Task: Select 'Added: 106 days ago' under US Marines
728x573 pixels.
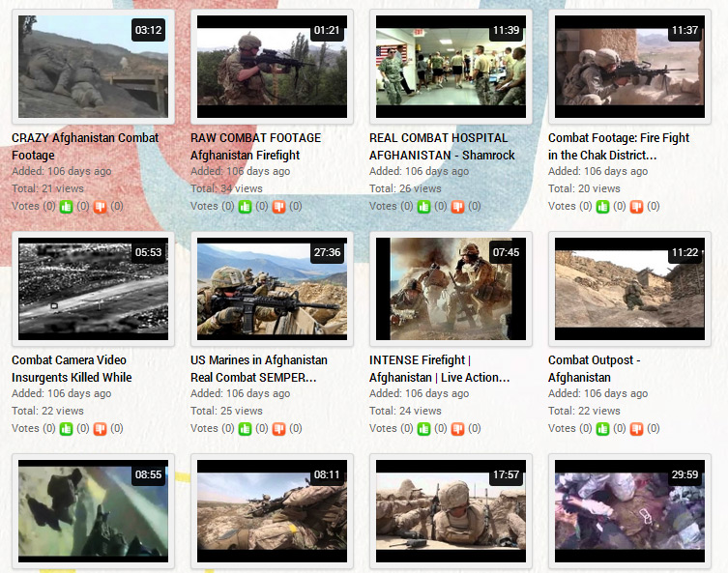Action: (x=241, y=393)
